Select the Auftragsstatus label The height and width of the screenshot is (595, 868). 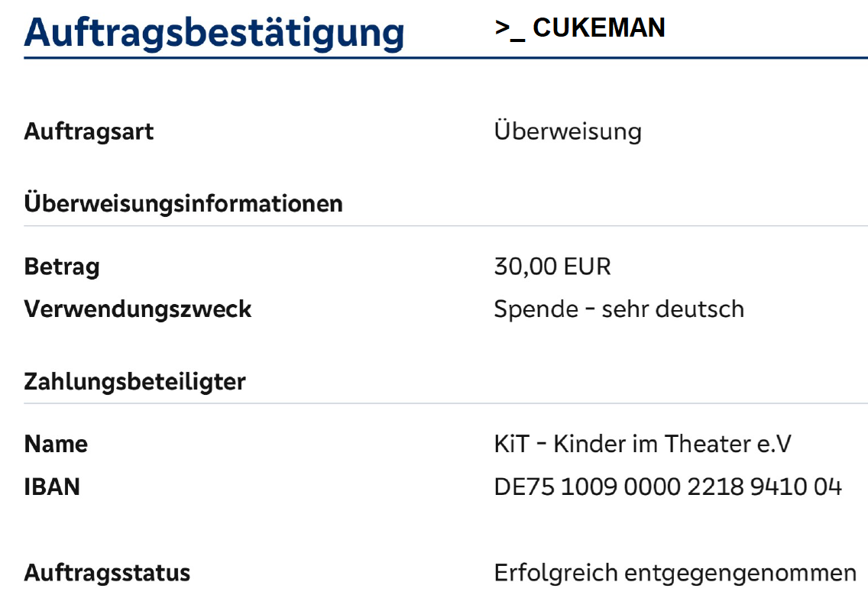107,573
